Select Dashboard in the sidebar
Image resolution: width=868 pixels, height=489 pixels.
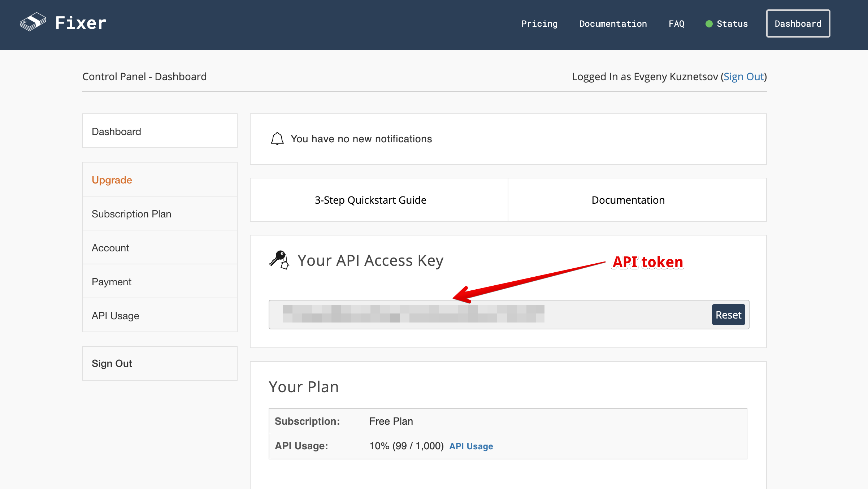coord(160,131)
